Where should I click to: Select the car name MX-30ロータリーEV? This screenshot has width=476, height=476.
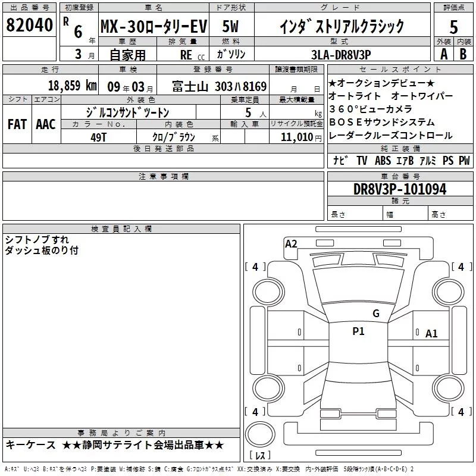[154, 26]
